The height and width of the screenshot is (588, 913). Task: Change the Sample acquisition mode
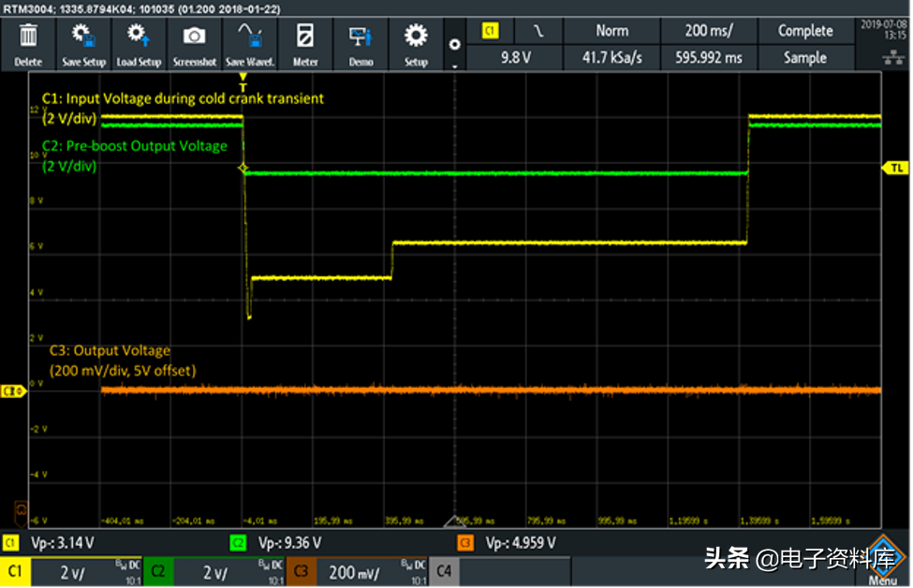tap(805, 58)
